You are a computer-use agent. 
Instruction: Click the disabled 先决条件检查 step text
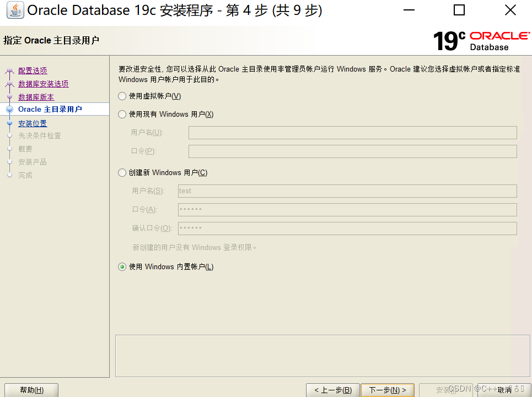tap(40, 136)
